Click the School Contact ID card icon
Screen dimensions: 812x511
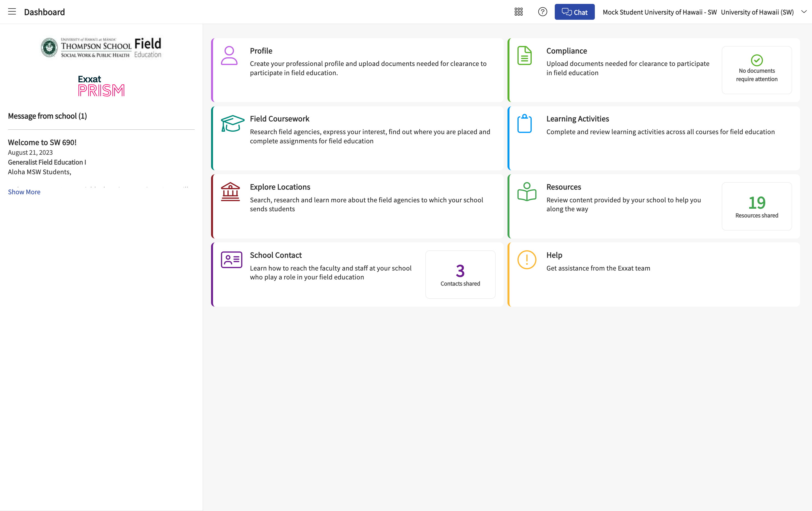coord(232,260)
